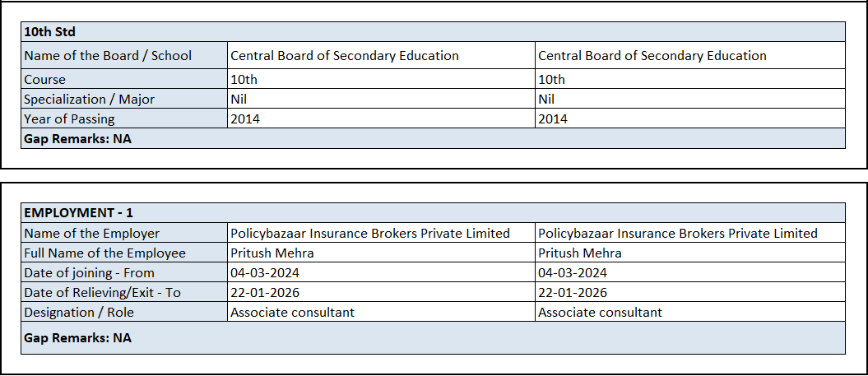The height and width of the screenshot is (376, 868).
Task: Click the middle-column "22-01-2026" relieving date
Action: pyautogui.click(x=265, y=293)
